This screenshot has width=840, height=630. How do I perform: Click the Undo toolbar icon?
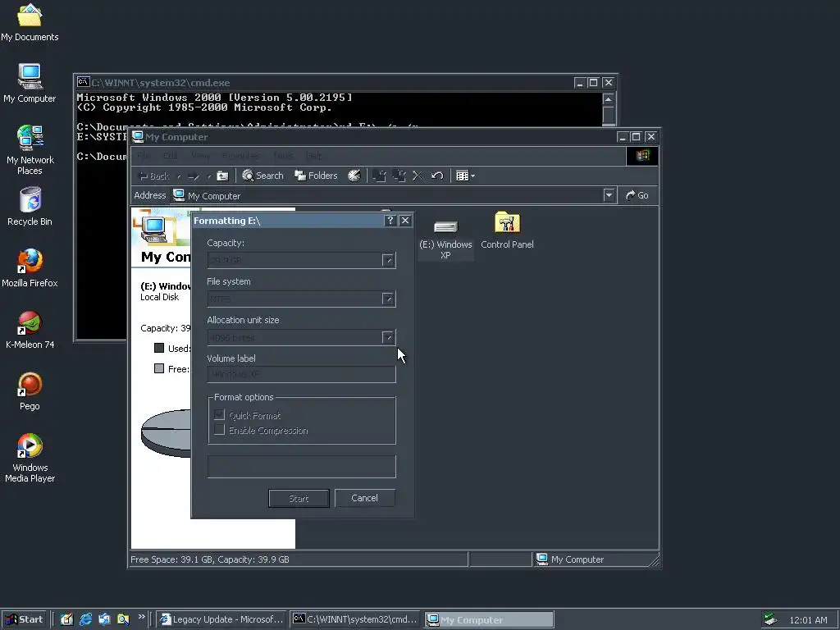[437, 176]
